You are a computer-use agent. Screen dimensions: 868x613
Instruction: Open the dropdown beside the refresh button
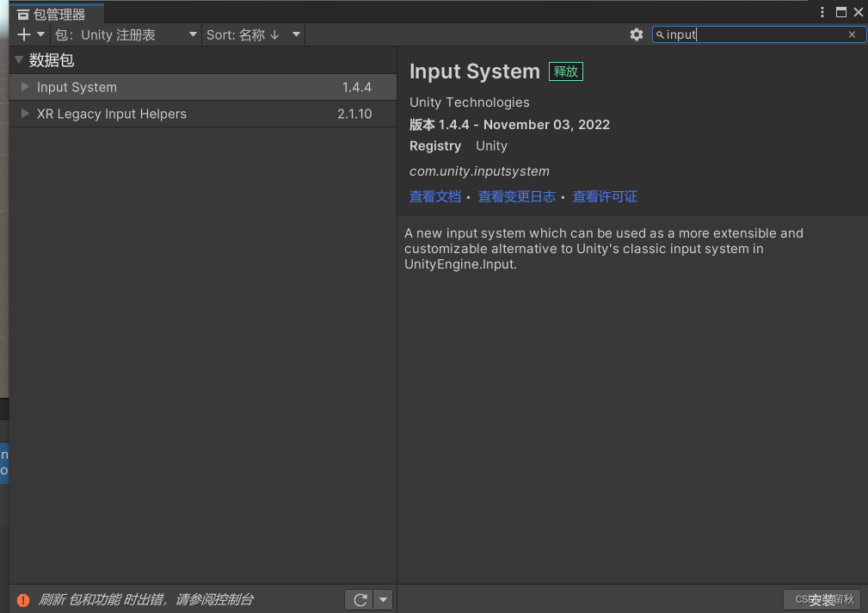click(383, 600)
